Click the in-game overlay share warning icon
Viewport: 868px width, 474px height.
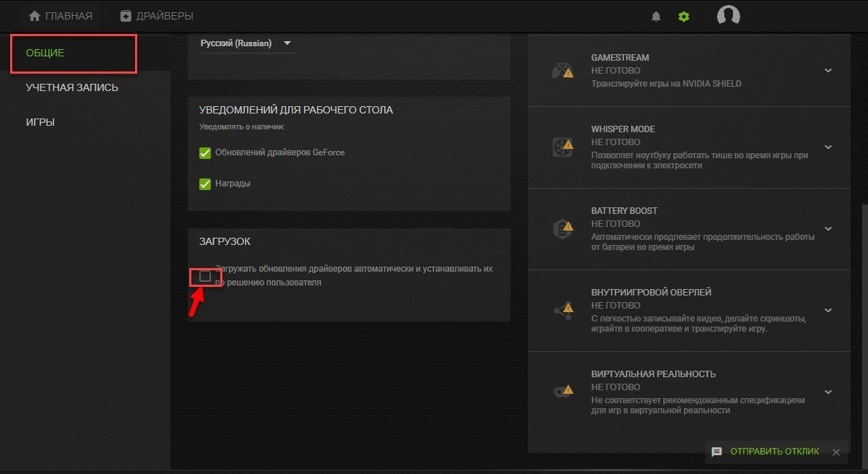tap(563, 310)
